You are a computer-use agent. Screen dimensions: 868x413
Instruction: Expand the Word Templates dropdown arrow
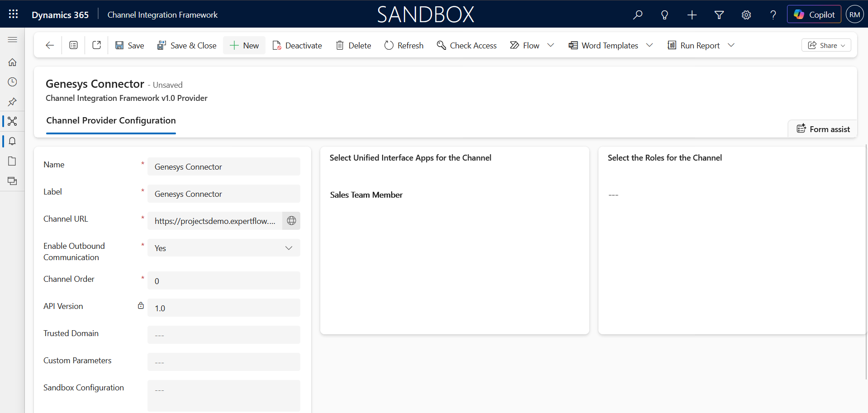pyautogui.click(x=650, y=45)
